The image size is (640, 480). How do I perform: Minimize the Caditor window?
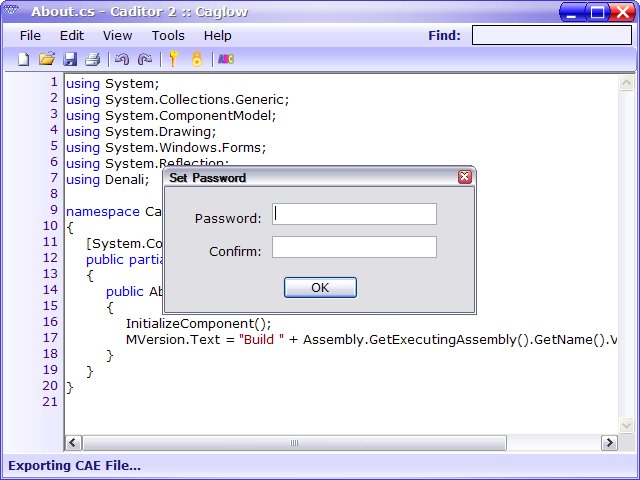click(571, 12)
